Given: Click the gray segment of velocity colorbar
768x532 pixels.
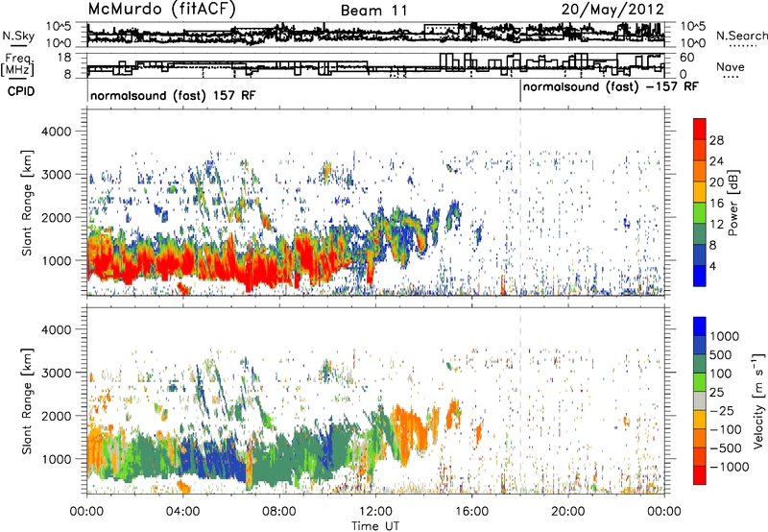Looking at the screenshot, I should point(700,400).
